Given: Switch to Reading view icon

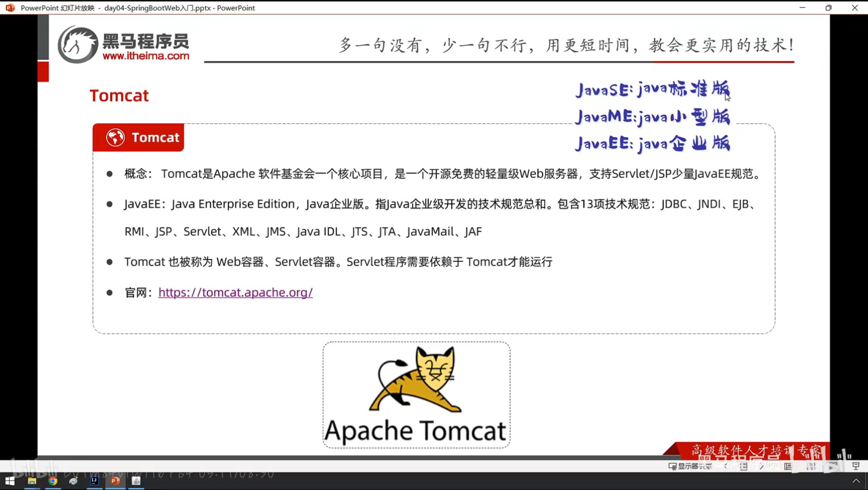Looking at the screenshot, I should coord(833,466).
